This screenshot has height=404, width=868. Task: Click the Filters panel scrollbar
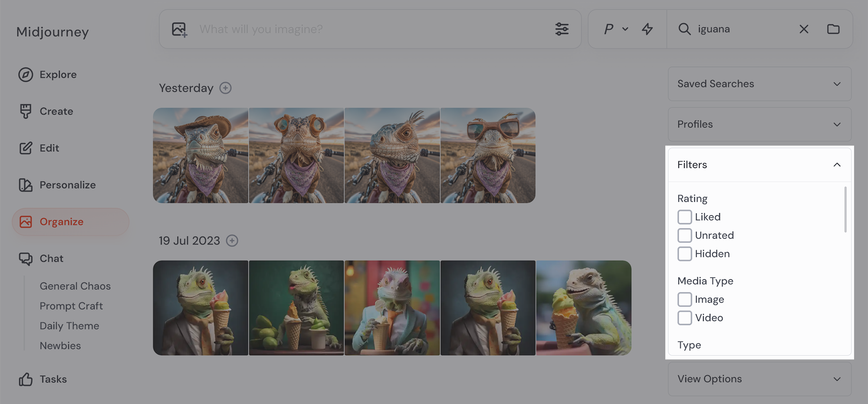pyautogui.click(x=845, y=209)
